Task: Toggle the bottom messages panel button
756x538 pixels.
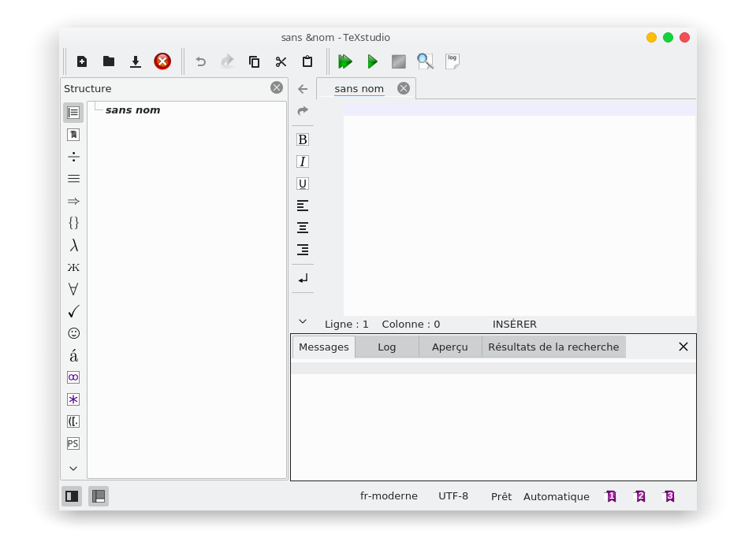Action: tap(99, 496)
